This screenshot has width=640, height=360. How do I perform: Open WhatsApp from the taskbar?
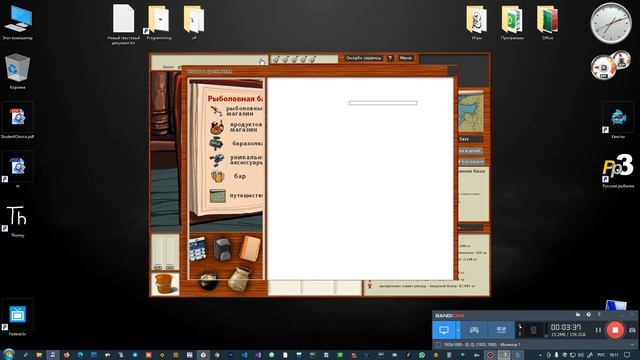click(x=422, y=355)
